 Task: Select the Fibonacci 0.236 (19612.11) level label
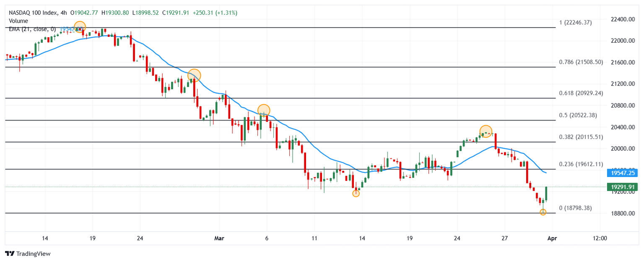point(581,164)
